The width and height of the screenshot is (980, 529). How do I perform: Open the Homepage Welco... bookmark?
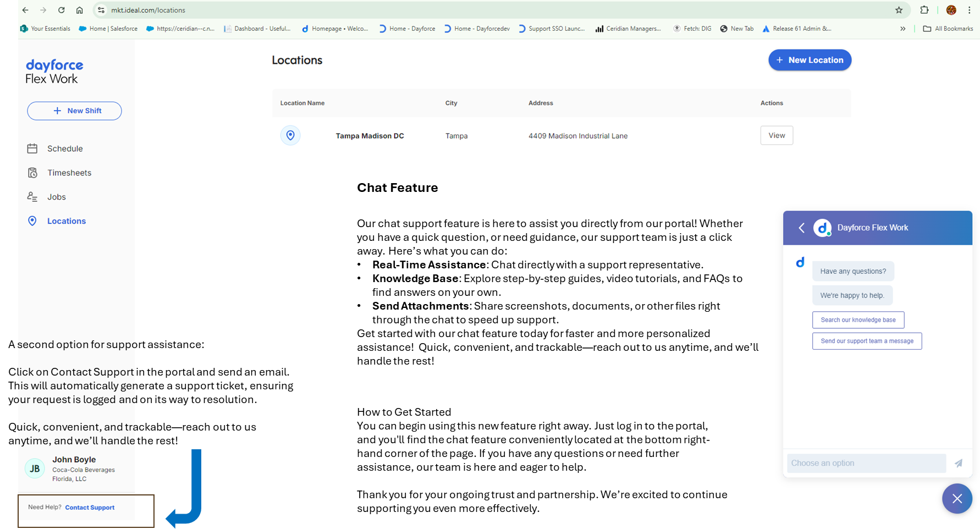click(335, 29)
